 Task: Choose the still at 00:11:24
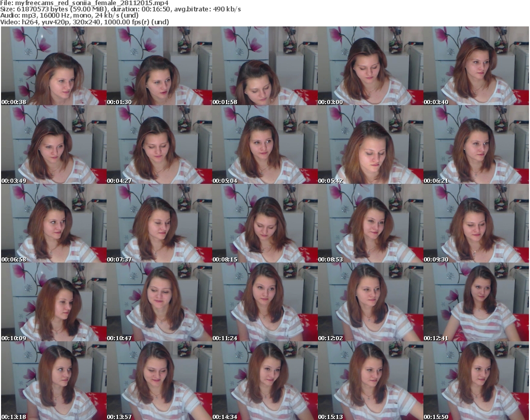pyautogui.click(x=264, y=302)
